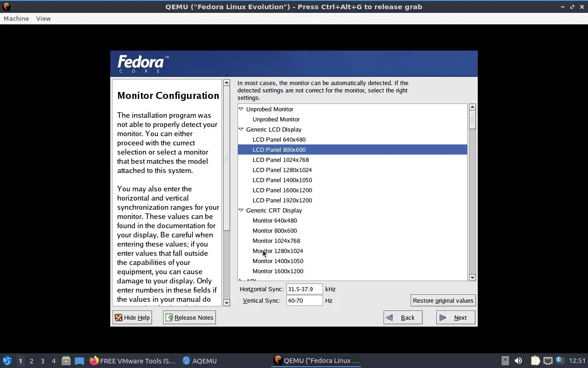
Task: Open the Machine menu in QEMU
Action: tap(16, 18)
